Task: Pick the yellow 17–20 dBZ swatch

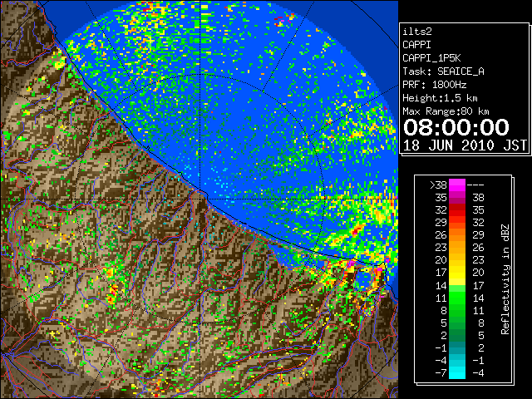Action: tap(457, 273)
